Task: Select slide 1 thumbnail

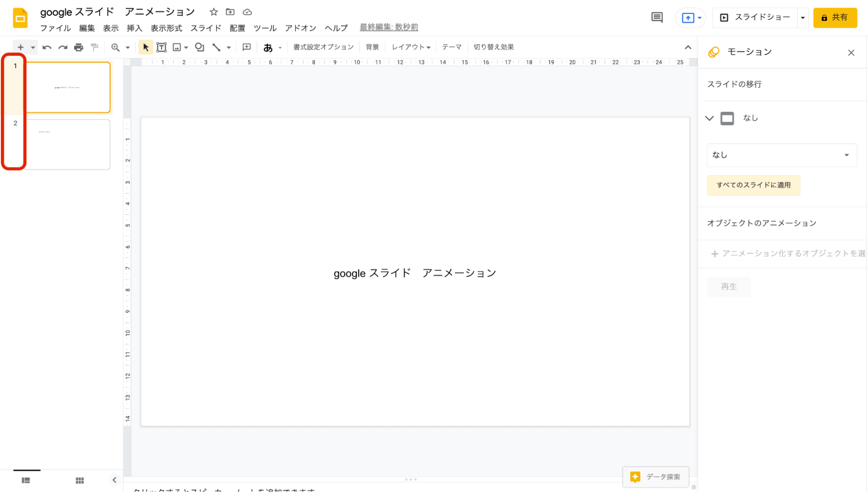Action: click(69, 88)
